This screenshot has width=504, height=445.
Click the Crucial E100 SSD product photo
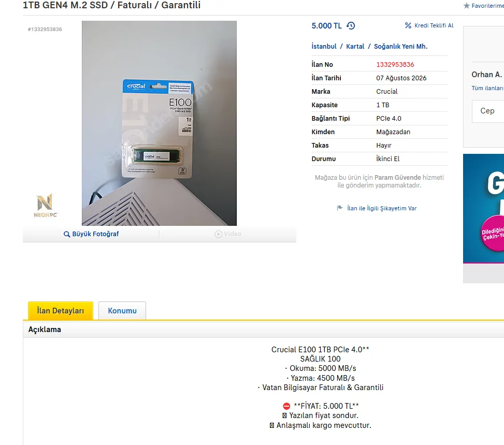pyautogui.click(x=159, y=123)
